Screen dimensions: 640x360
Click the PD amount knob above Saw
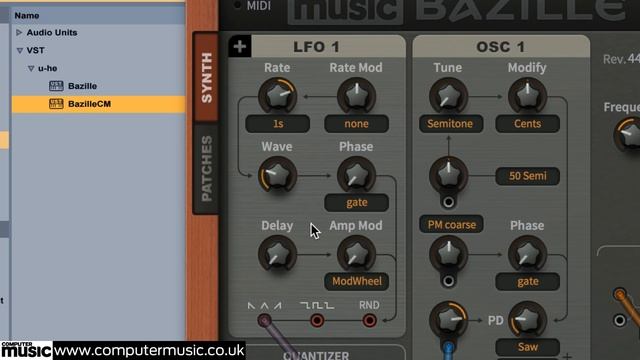point(527,320)
